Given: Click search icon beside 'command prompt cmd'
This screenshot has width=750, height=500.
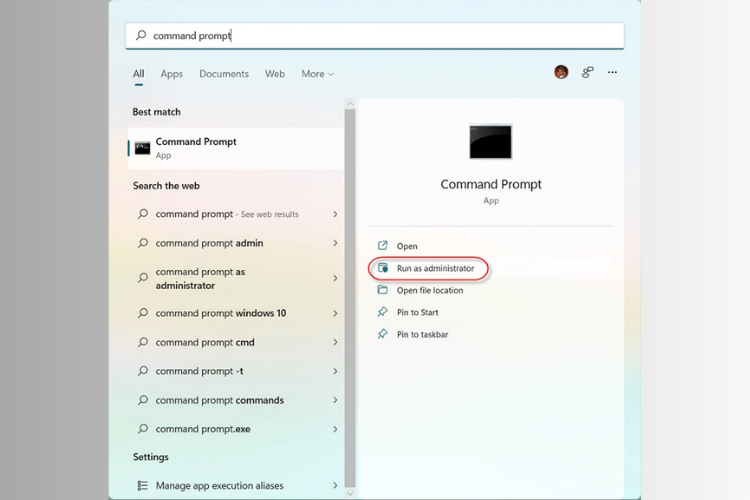Looking at the screenshot, I should (x=143, y=342).
